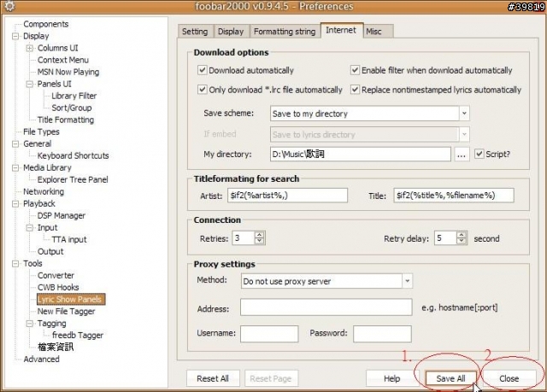Click the proxy Password field
547x392 pixels.
tap(382, 334)
